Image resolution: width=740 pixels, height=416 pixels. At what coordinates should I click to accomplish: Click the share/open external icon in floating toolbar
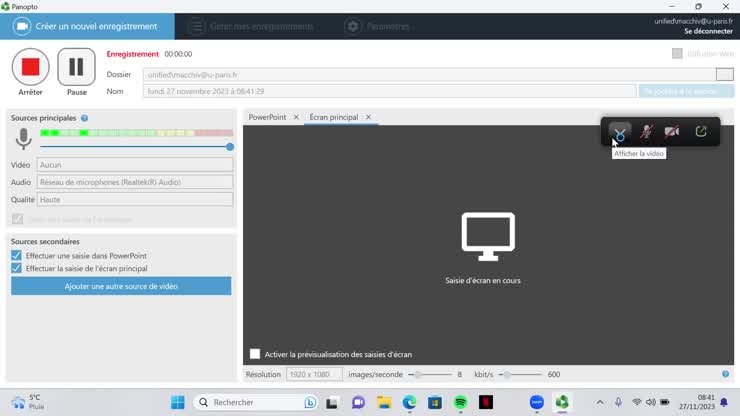701,132
